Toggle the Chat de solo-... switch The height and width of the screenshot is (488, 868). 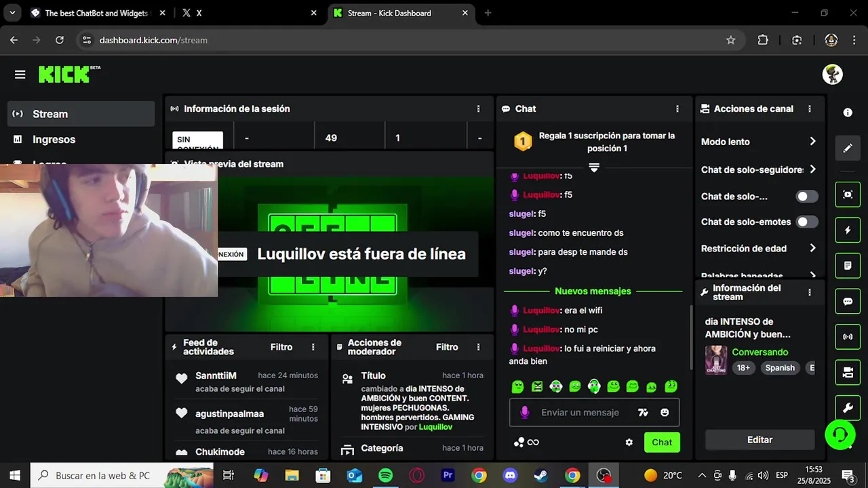pos(806,197)
